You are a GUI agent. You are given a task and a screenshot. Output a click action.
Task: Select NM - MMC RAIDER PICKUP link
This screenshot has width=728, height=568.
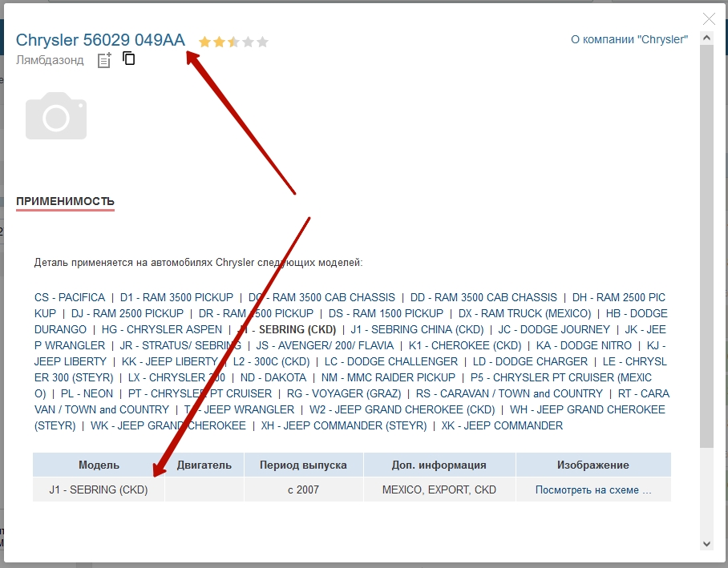pyautogui.click(x=388, y=378)
